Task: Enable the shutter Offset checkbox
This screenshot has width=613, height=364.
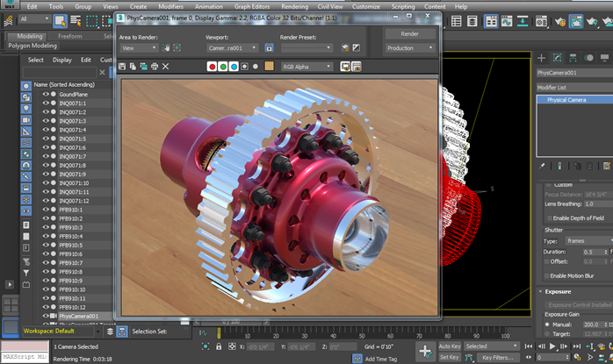Action: (x=547, y=261)
